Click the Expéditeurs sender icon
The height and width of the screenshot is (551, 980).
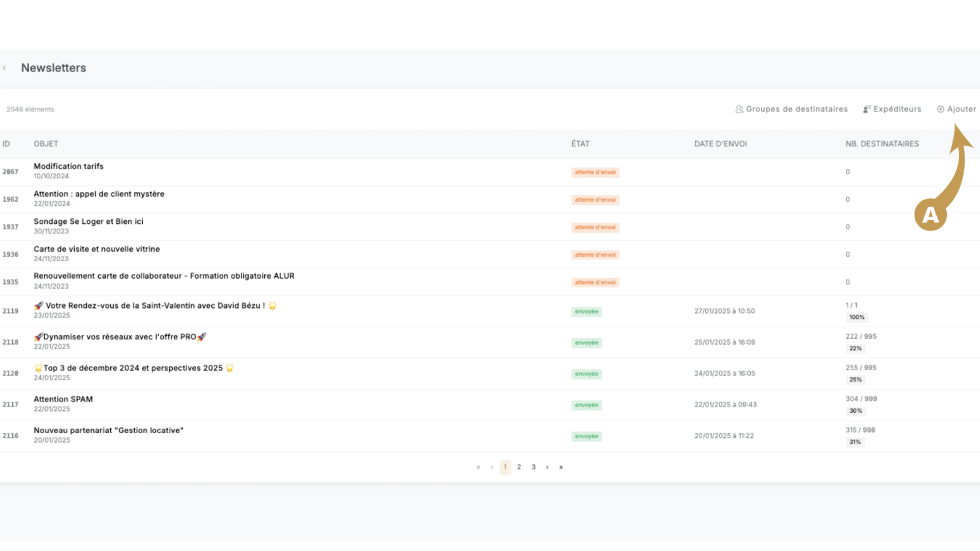[x=867, y=109]
